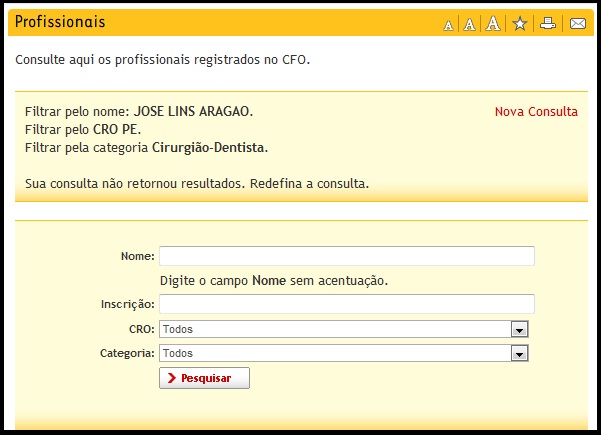Click the Inscrição: field label
Screen dimensions: 601x436
click(x=127, y=304)
